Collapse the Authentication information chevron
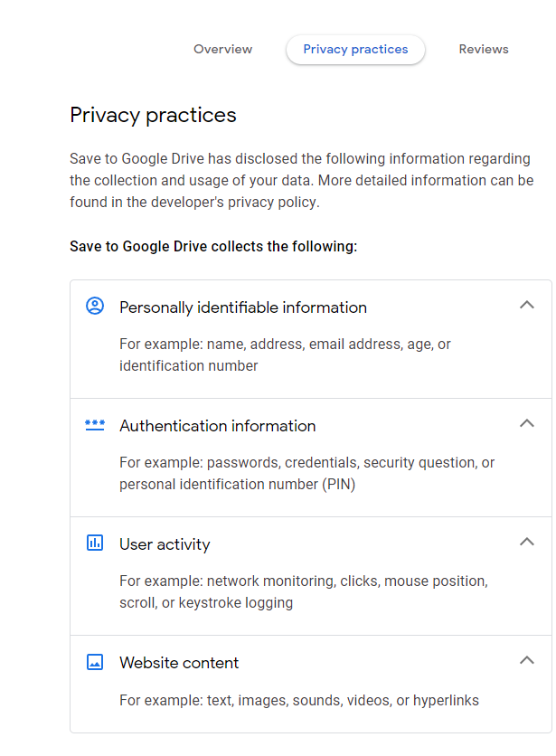This screenshot has height=756, width=556. pyautogui.click(x=527, y=423)
